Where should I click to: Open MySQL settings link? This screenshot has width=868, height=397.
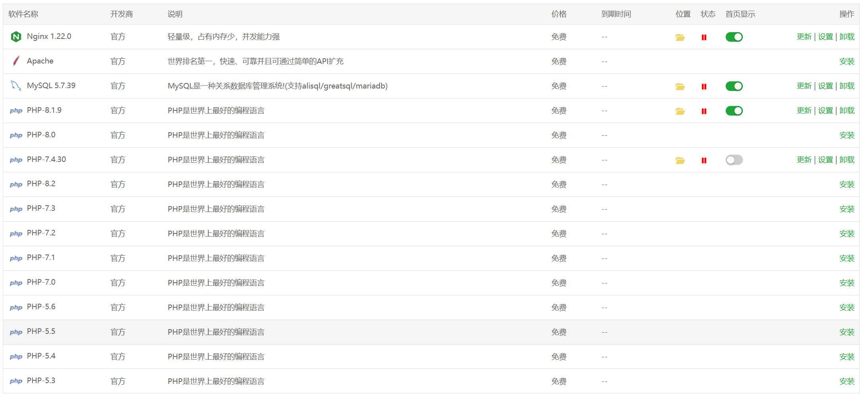point(825,86)
